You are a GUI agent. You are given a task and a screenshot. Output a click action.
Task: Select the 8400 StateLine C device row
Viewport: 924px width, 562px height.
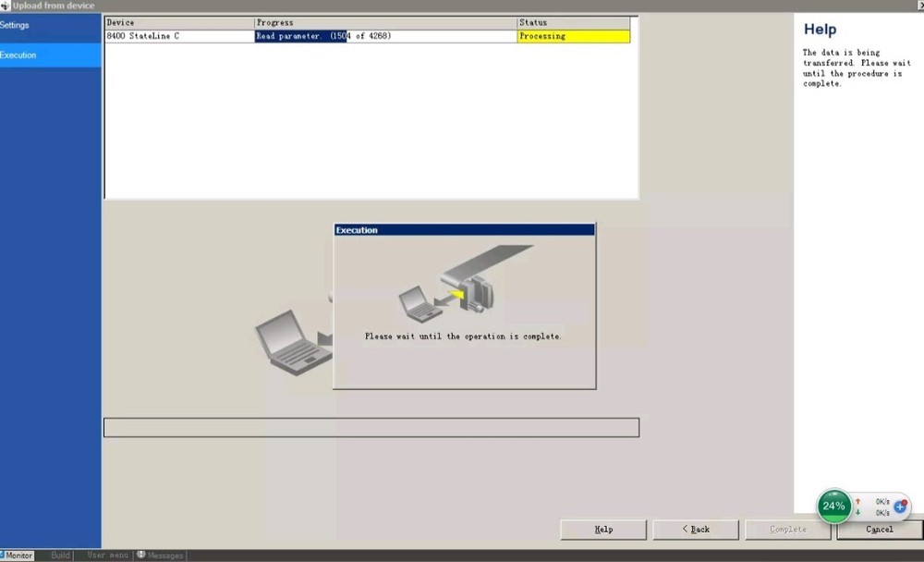click(179, 36)
